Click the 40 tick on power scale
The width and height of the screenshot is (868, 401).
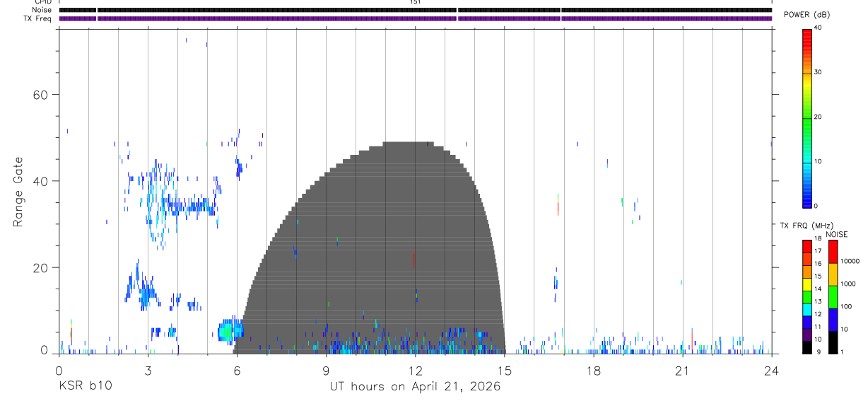pos(818,28)
